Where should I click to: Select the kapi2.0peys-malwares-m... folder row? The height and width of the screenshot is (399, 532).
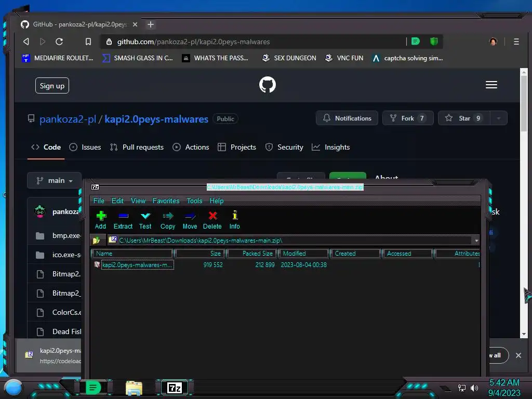coord(138,264)
